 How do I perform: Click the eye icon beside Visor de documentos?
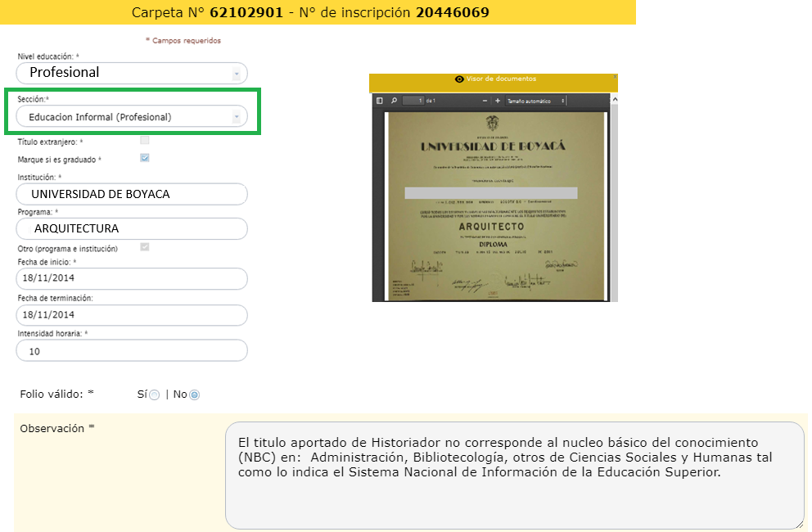click(x=459, y=79)
